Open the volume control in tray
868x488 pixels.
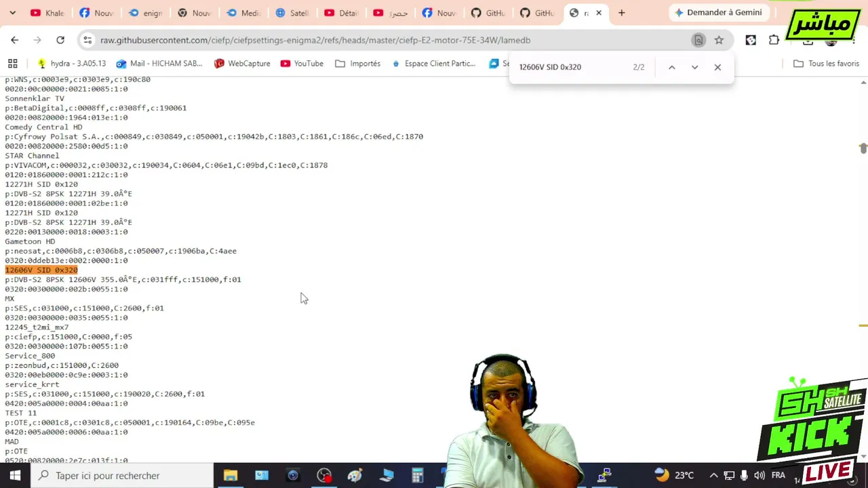pos(759,475)
